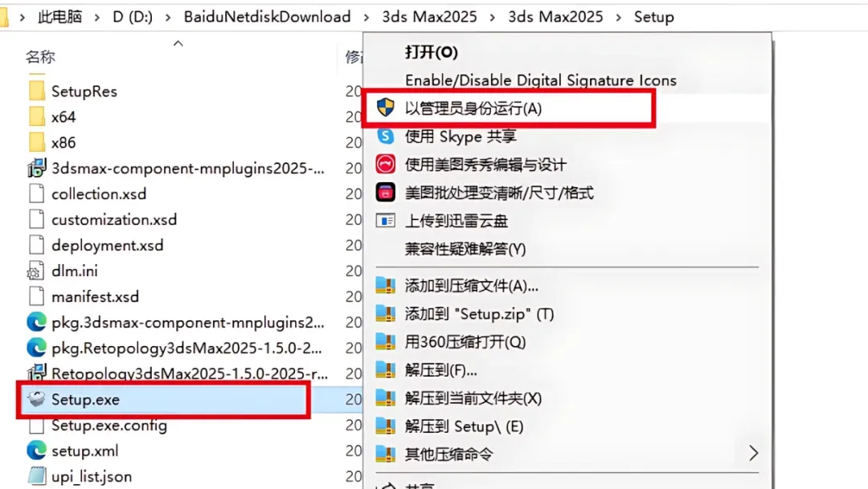Click the Setup.exe installer icon

click(36, 399)
